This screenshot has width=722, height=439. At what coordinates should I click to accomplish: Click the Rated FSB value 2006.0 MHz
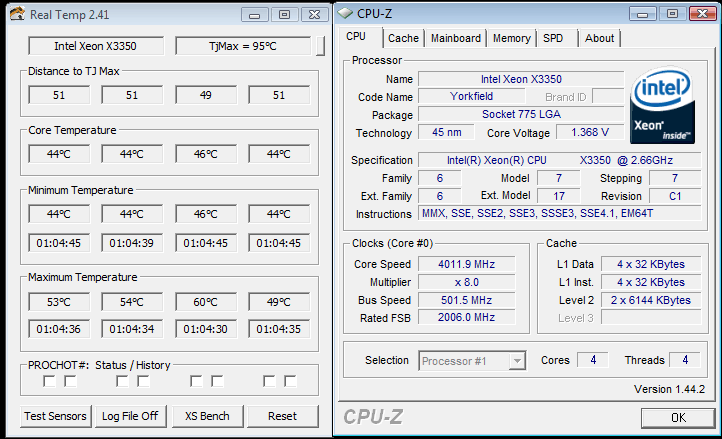coord(466,317)
